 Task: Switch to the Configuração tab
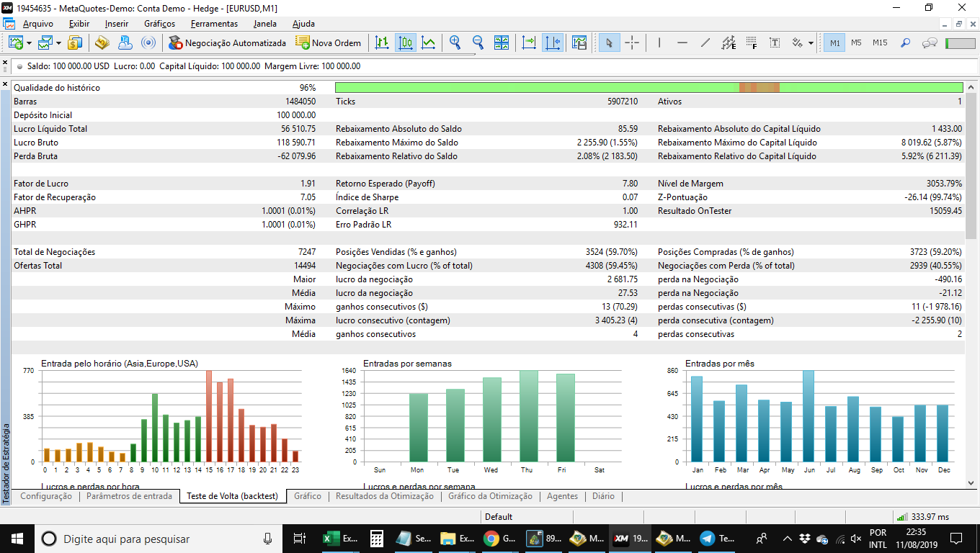point(46,496)
